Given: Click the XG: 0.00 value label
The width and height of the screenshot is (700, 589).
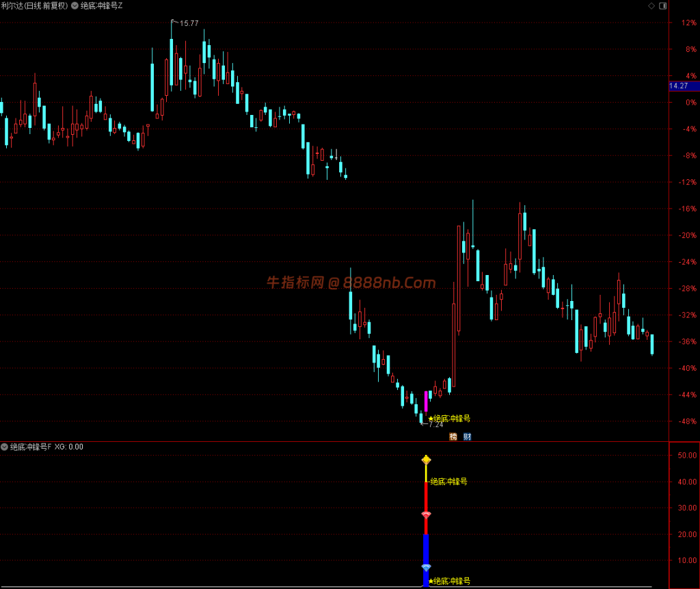Looking at the screenshot, I should click(69, 447).
